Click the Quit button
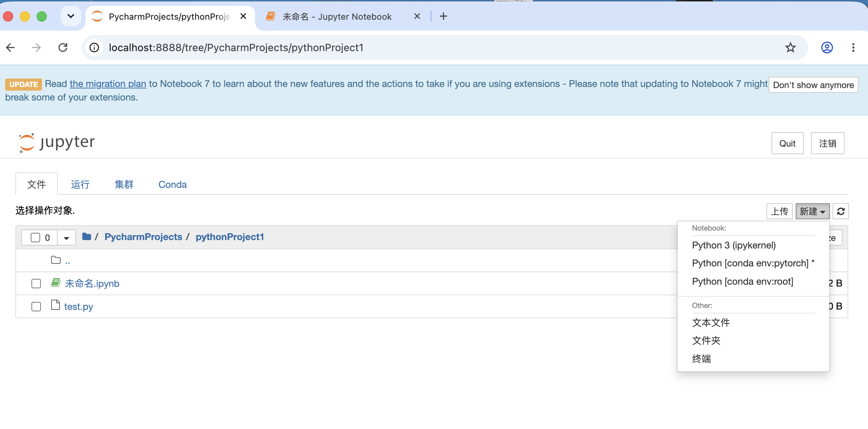Viewport: 868px width, 429px height. point(787,143)
